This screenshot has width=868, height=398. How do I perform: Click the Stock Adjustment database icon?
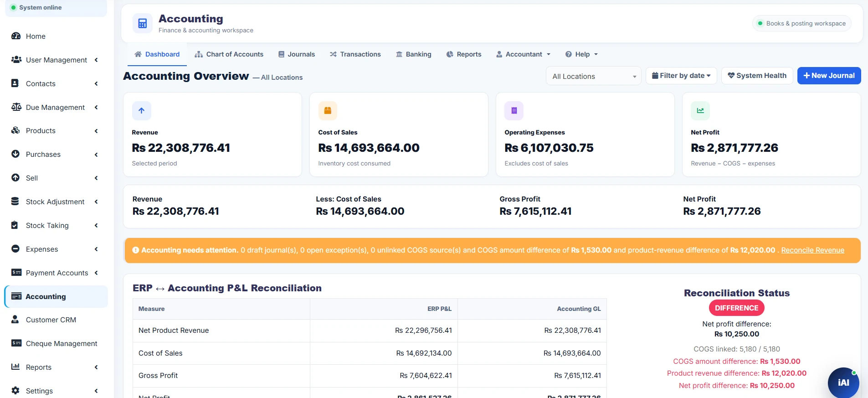coord(15,202)
